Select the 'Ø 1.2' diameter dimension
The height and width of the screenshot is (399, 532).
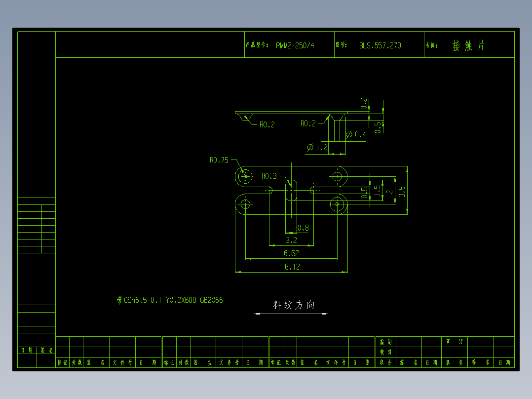click(317, 147)
